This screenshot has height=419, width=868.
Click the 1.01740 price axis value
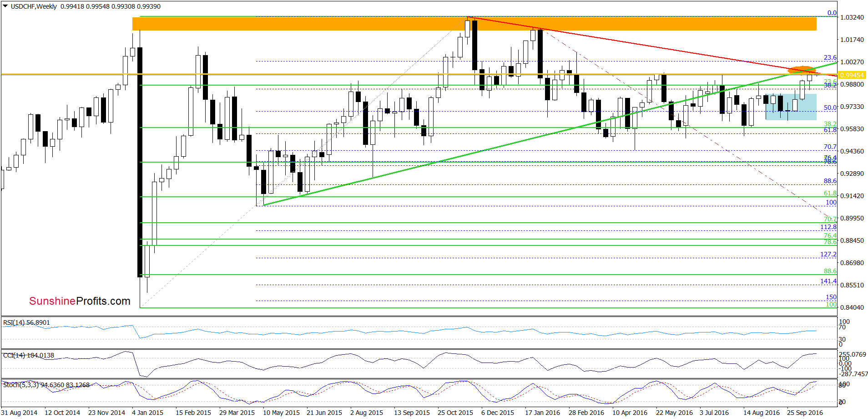tap(852, 40)
